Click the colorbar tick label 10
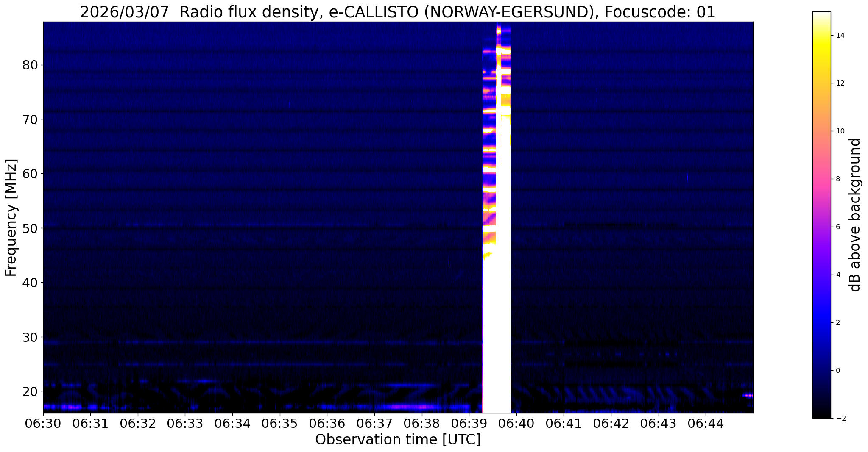Image resolution: width=868 pixels, height=452 pixels. (x=840, y=131)
